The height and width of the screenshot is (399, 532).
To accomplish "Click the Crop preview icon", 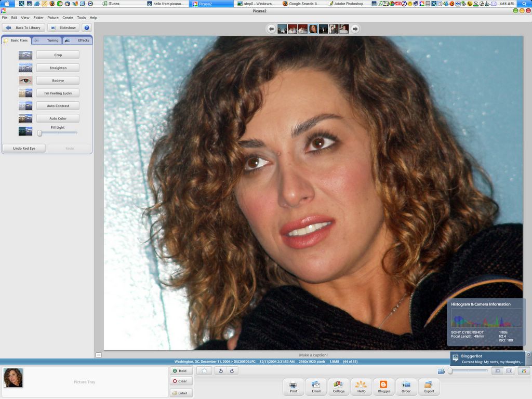I will point(25,55).
